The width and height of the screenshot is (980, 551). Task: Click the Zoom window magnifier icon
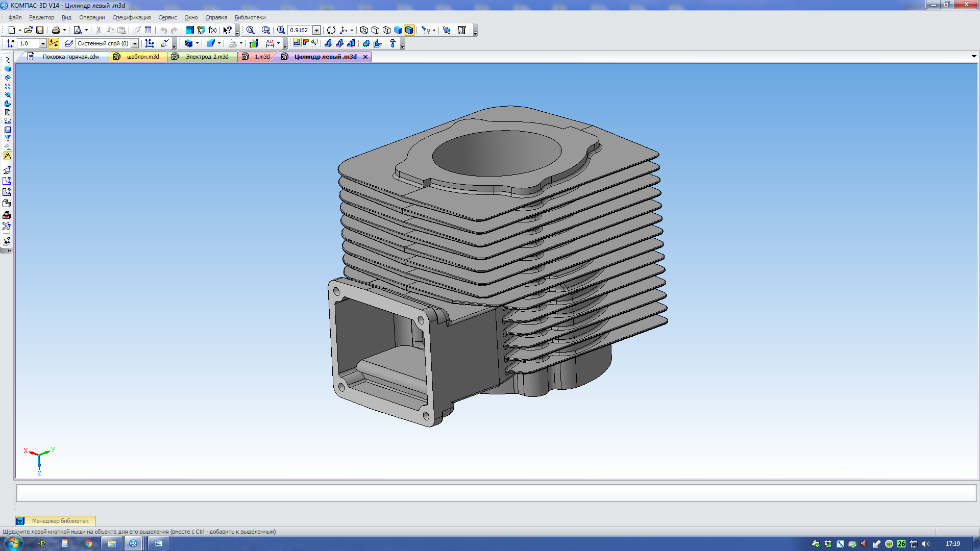[x=266, y=30]
